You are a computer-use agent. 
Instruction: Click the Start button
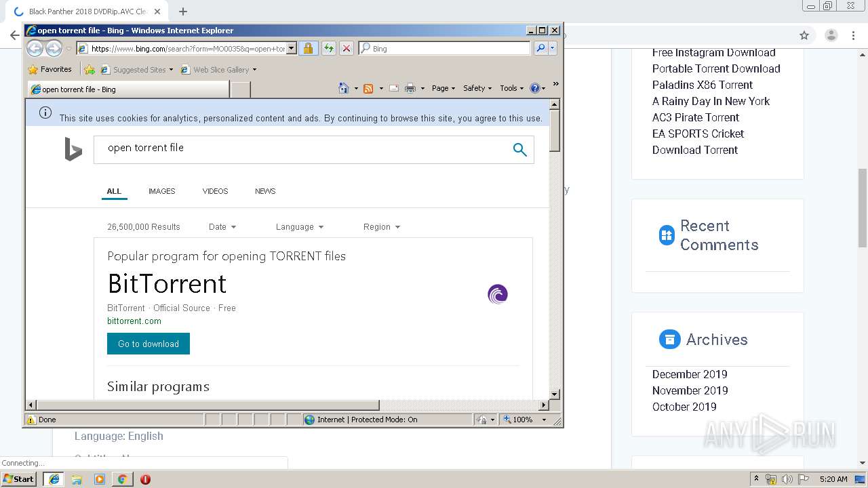click(19, 479)
